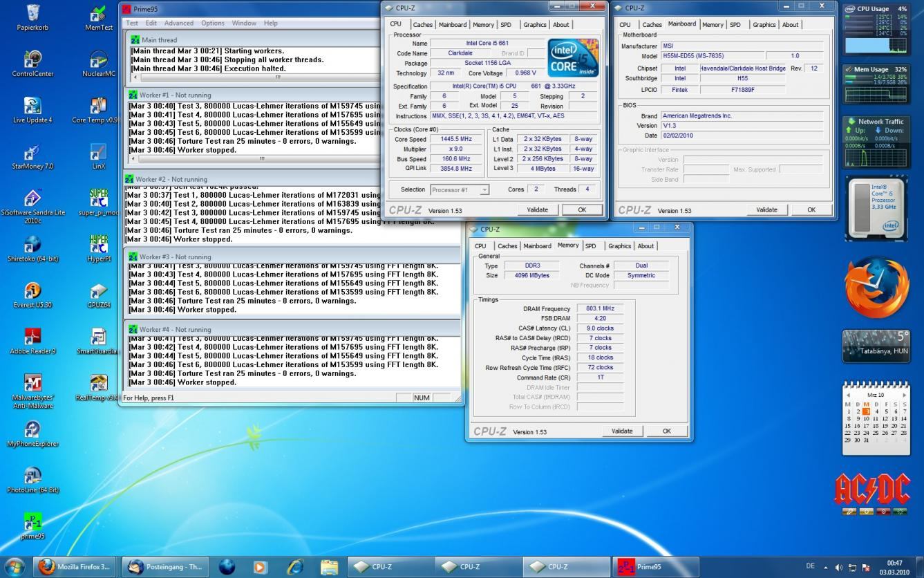Open Malwarebytes' Anti-Malware shortcut
Screen dimensions: 924x578
[x=32, y=391]
